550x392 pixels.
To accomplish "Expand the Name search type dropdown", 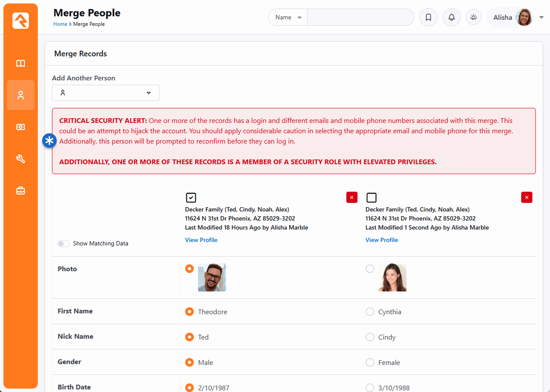I will (x=288, y=18).
